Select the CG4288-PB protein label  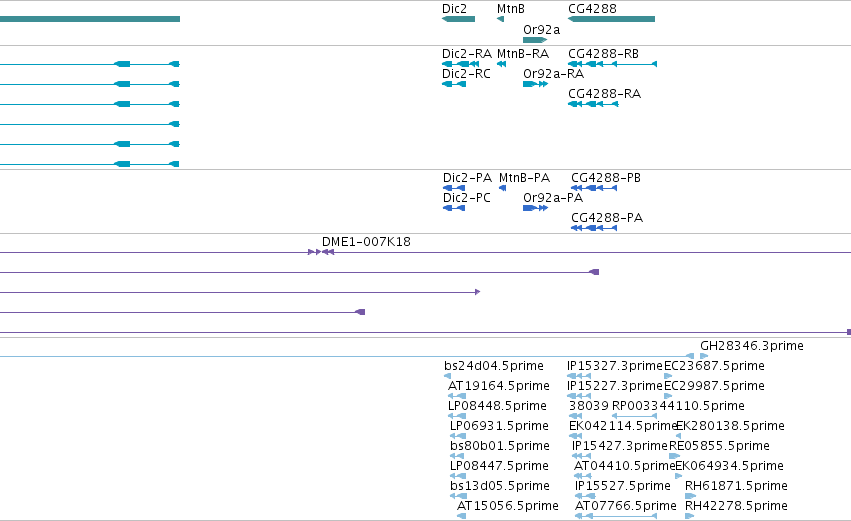point(606,178)
